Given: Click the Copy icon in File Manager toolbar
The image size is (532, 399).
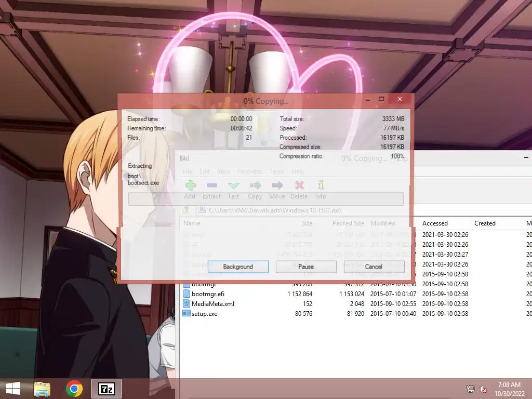Looking at the screenshot, I should [x=255, y=185].
